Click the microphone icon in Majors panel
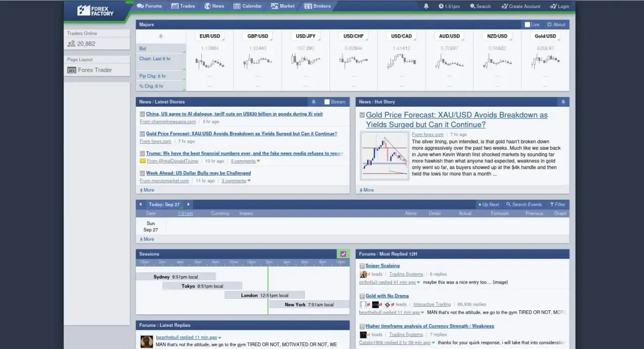The width and height of the screenshot is (644, 349). tap(161, 36)
